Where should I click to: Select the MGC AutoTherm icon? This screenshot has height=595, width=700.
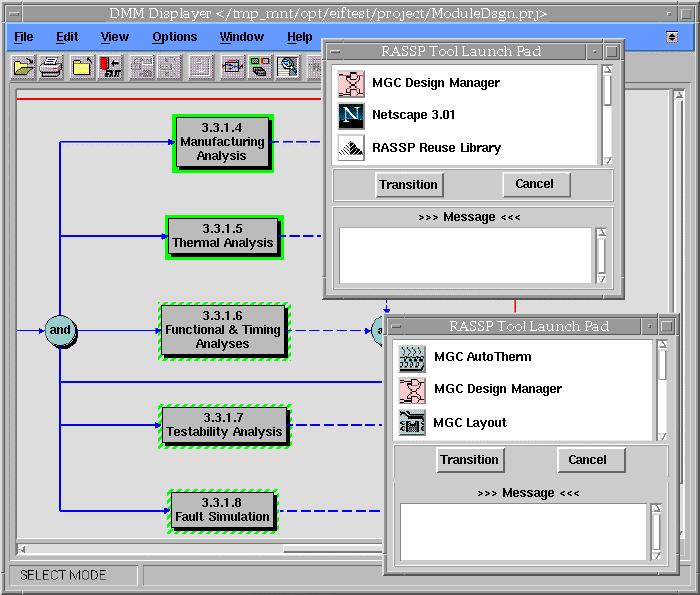coord(412,357)
